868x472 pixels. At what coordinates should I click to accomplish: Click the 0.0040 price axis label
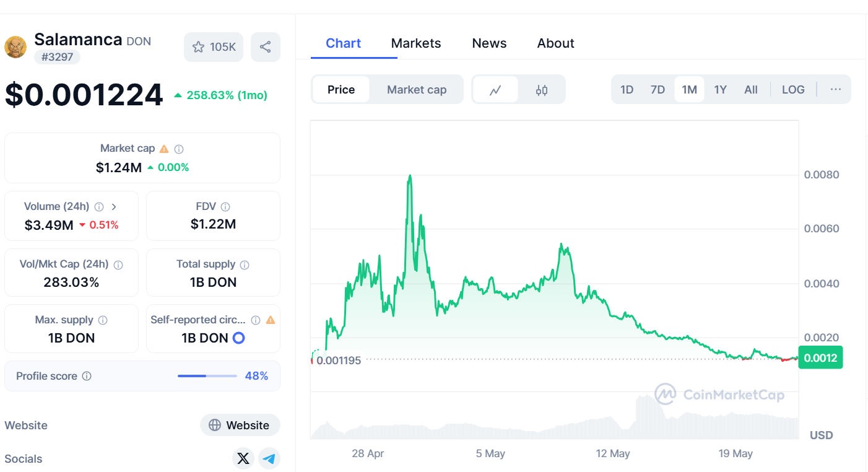(822, 284)
